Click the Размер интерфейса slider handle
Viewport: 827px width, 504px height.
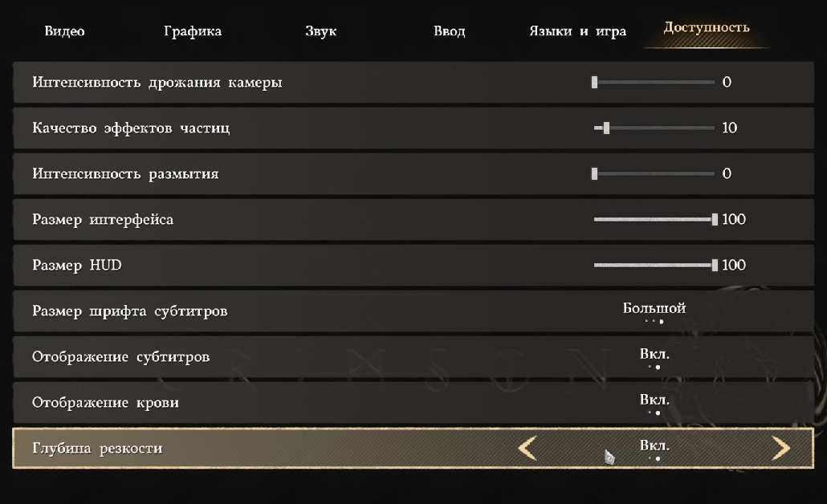click(715, 219)
